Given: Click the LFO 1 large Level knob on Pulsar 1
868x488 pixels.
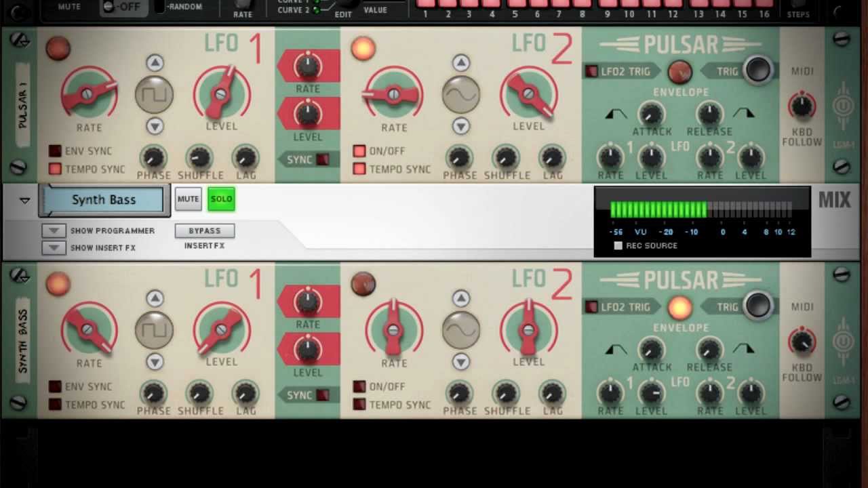Looking at the screenshot, I should coord(222,94).
